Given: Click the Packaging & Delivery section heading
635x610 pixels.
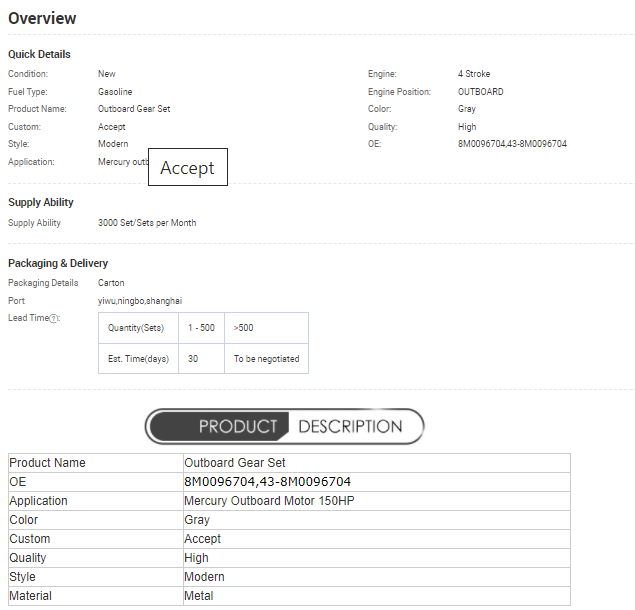Looking at the screenshot, I should coord(58,263).
